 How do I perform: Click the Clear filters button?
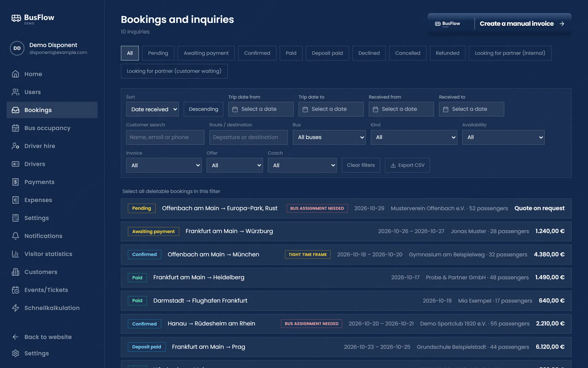pos(361,165)
